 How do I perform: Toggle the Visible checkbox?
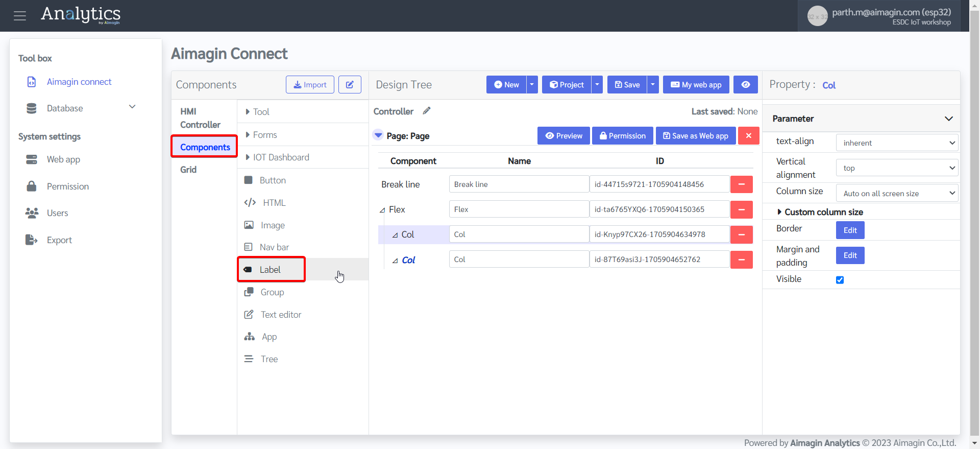pos(840,280)
